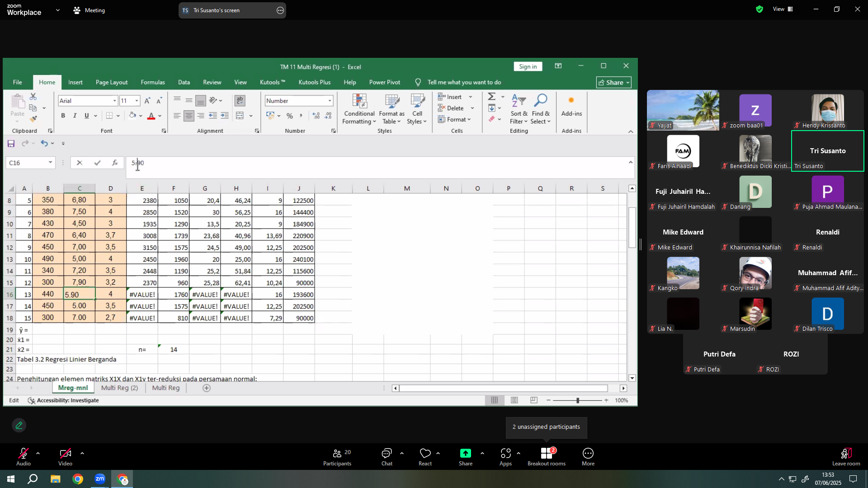The width and height of the screenshot is (868, 488).
Task: Click the Zoom annotate pencil icon
Action: pyautogui.click(x=19, y=426)
